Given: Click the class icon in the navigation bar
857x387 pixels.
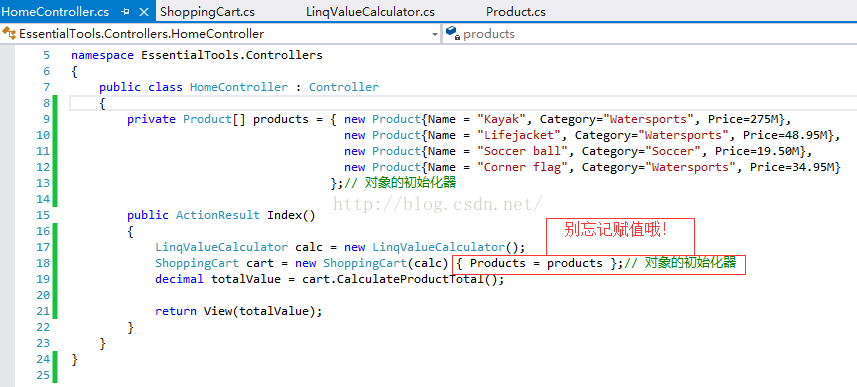Looking at the screenshot, I should (9, 34).
